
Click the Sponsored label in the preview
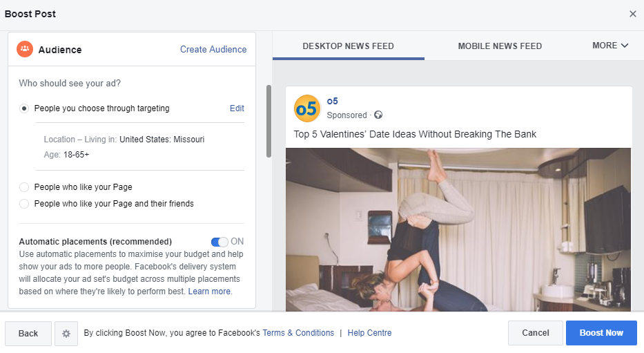[347, 115]
